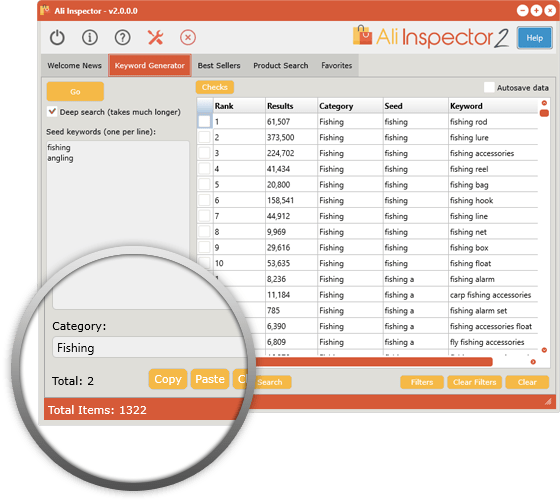
Task: Click the scroll down arrow of results table
Action: pyautogui.click(x=544, y=350)
